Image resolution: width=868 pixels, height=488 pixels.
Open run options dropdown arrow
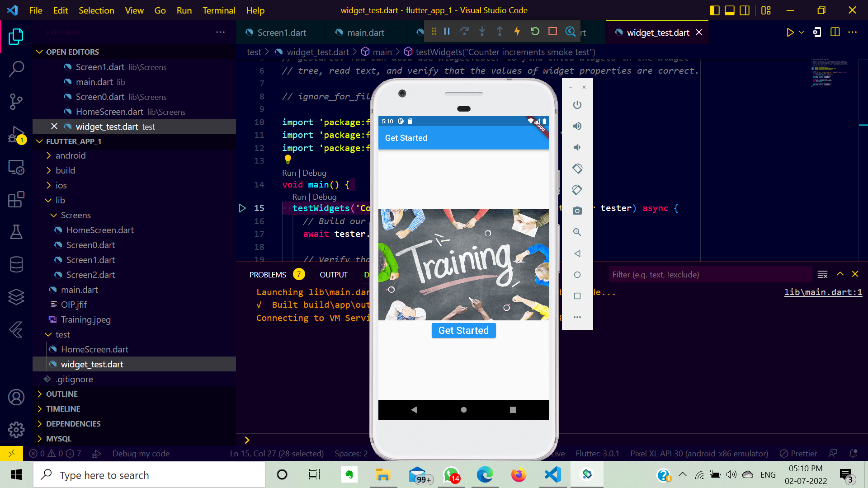pyautogui.click(x=802, y=32)
